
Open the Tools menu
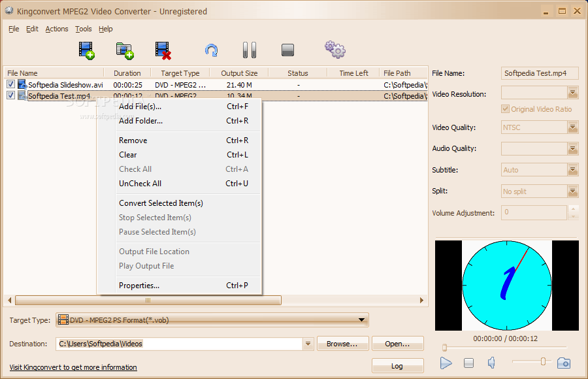tap(83, 29)
